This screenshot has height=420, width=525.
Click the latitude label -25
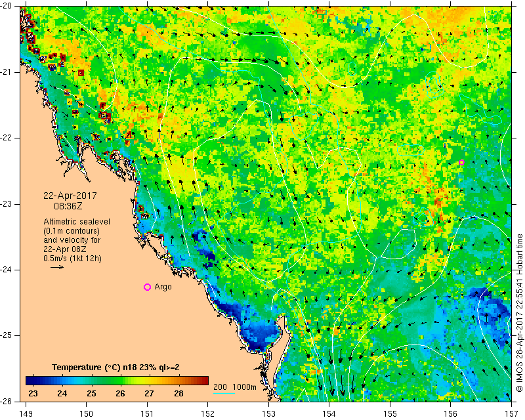6,335
